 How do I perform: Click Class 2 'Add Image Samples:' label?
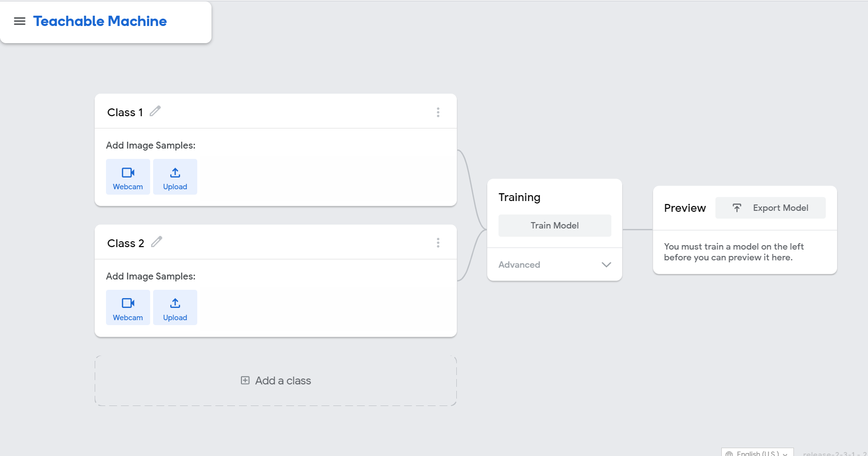(151, 276)
